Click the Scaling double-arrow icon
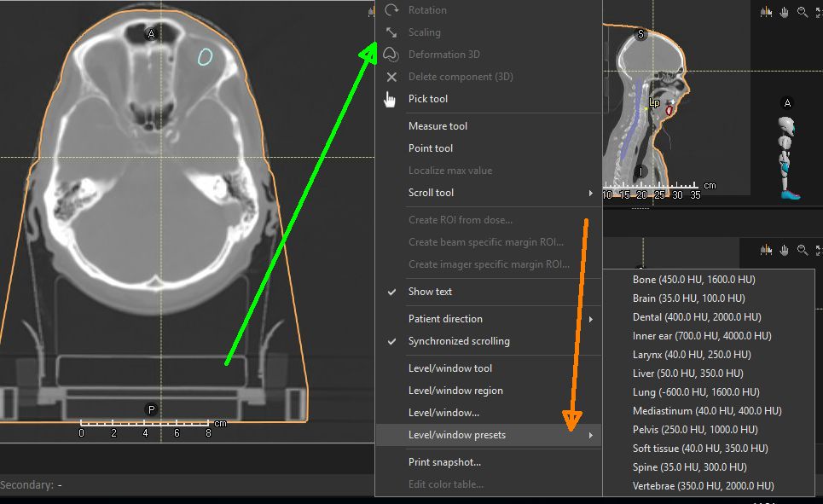Screen dimensions: 823x504 pyautogui.click(x=391, y=32)
